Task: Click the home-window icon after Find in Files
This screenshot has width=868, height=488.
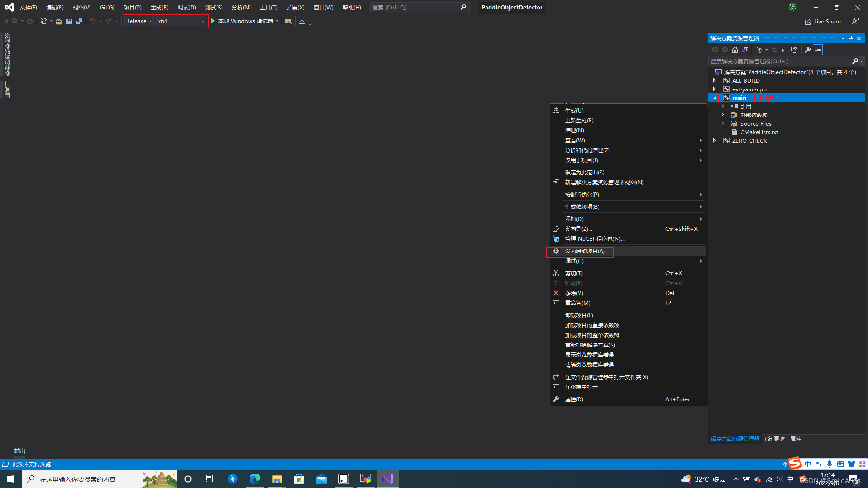Action: coord(302,21)
